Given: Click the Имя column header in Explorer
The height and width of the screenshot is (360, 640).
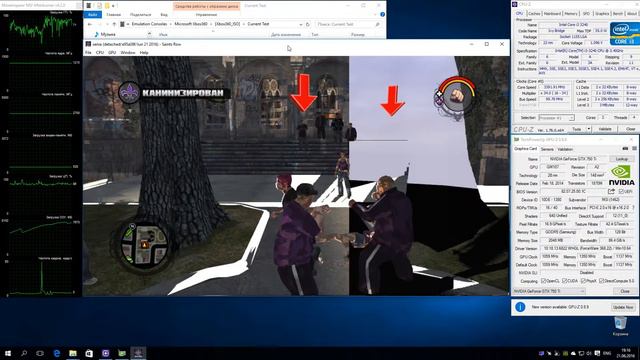Looking at the screenshot, I should tap(163, 35).
